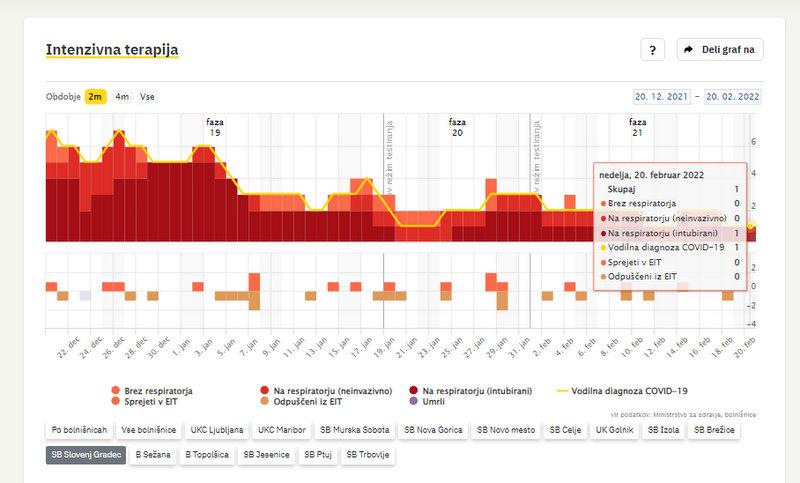Screen dimensions: 800x483
Task: Toggle Brez respiratorja legend marker
Action: point(116,390)
